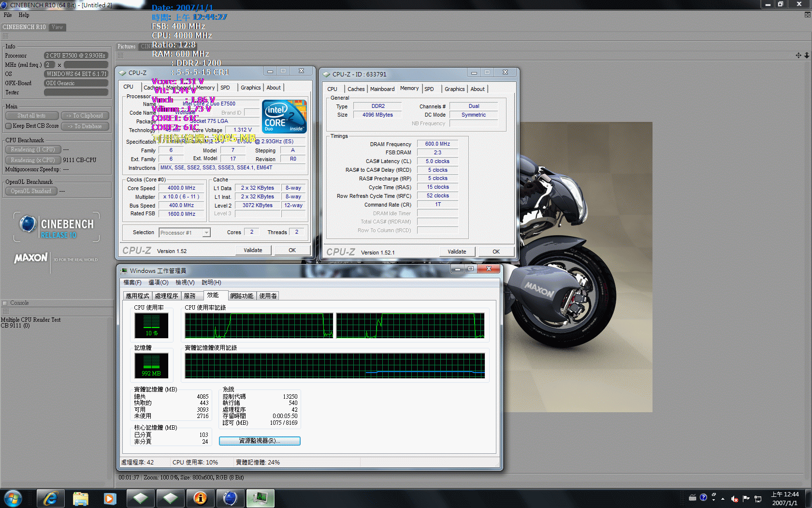Open Action Center flag tray icon
812x508 pixels.
point(746,498)
